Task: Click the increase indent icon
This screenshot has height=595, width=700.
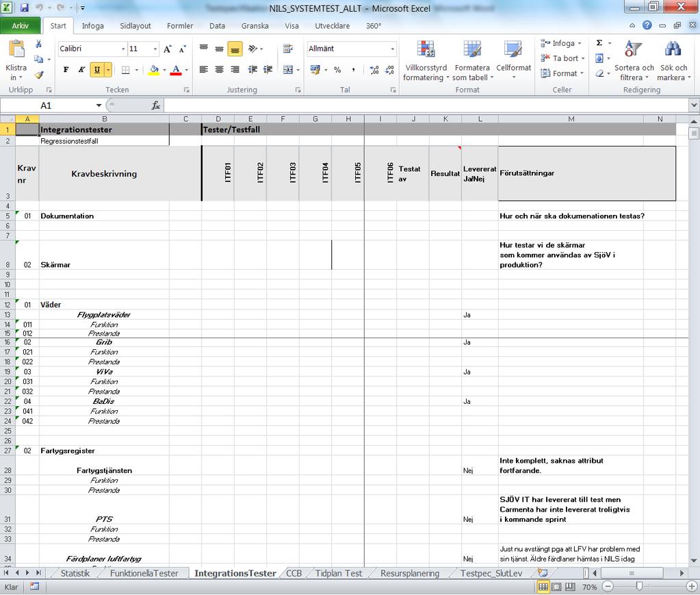Action: tap(268, 69)
